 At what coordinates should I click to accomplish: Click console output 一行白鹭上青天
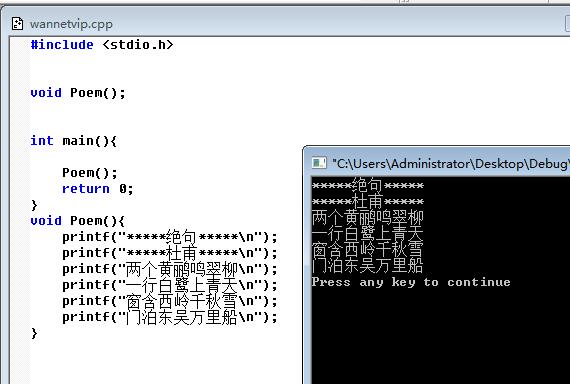[368, 233]
